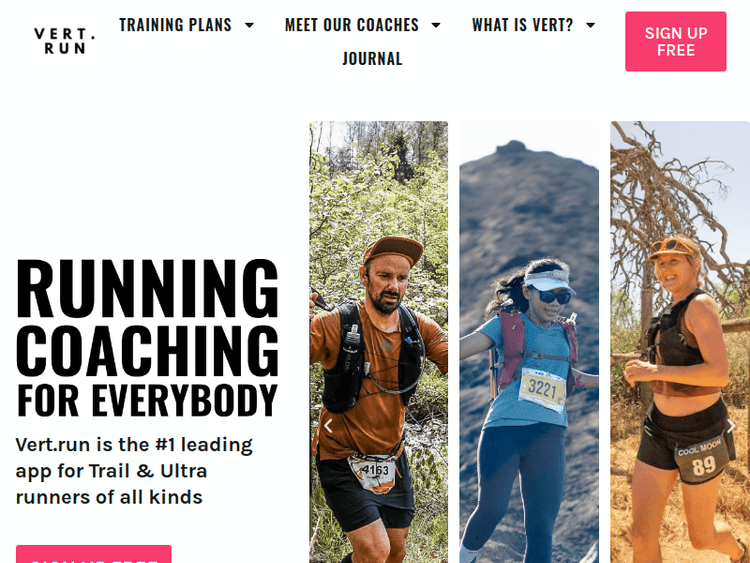This screenshot has height=563, width=750.
Task: Expand the What Is Vert? dropdown arrow
Action: [x=591, y=25]
